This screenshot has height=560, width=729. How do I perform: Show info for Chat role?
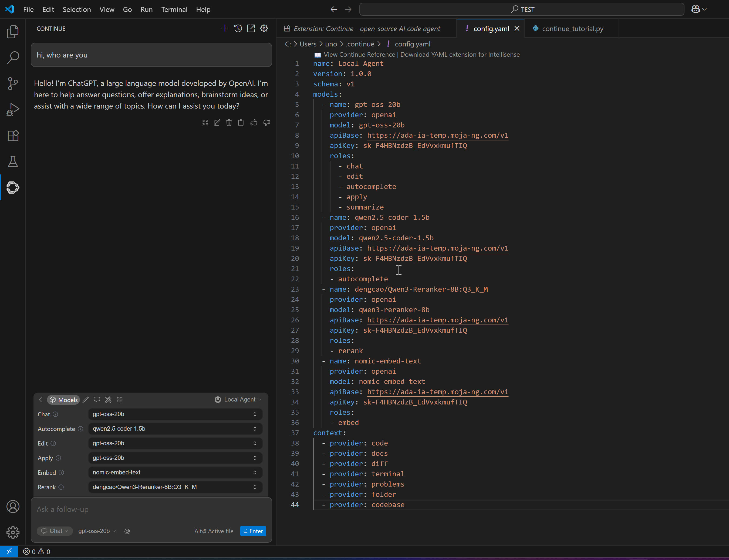point(55,414)
